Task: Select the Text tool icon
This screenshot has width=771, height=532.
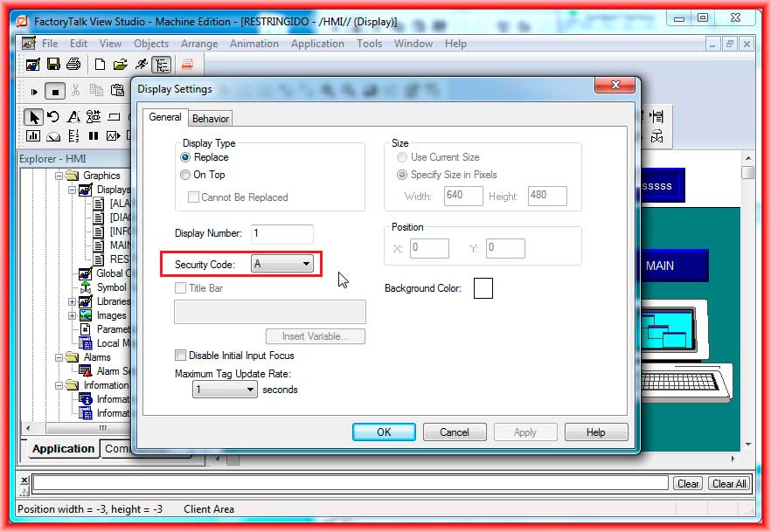Action: (73, 117)
